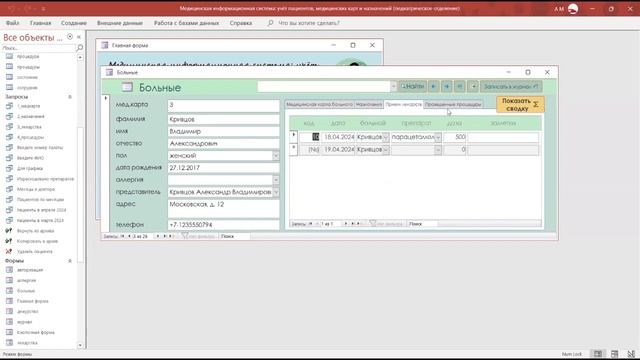Image resolution: width=640 pixels, height=360 pixels.
Task: Switch to the Назначения tab
Action: coord(369,104)
